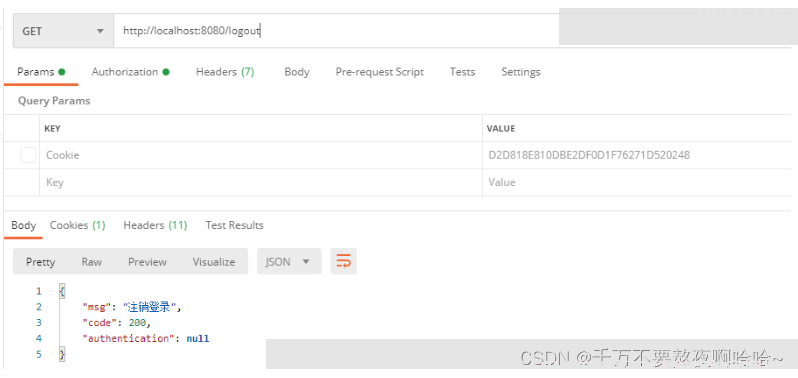Select the Raw view button
Viewport: 798px width, 378px height.
tap(92, 262)
